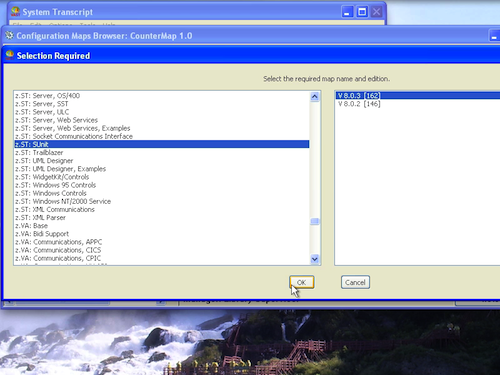Minimize the System Transcript window

pyautogui.click(x=347, y=12)
